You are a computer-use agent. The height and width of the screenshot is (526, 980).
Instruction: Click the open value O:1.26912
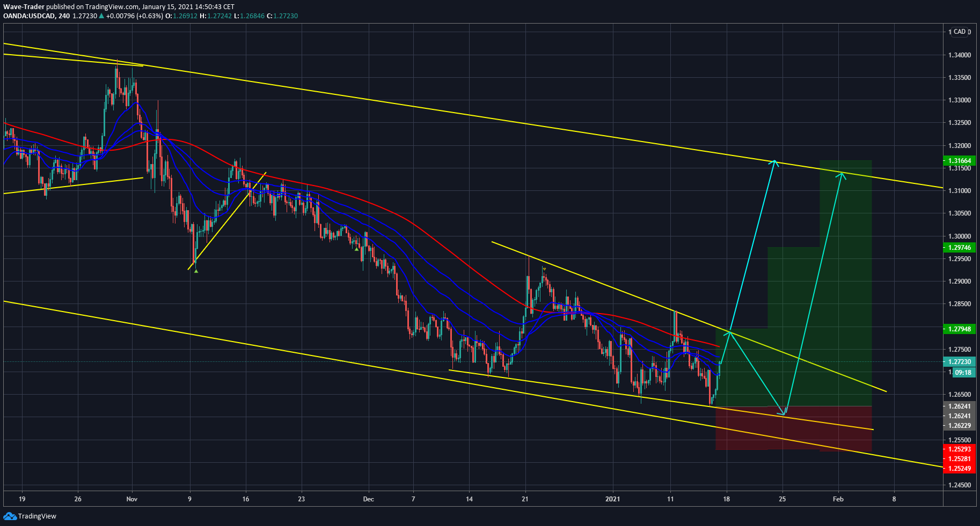coord(181,16)
